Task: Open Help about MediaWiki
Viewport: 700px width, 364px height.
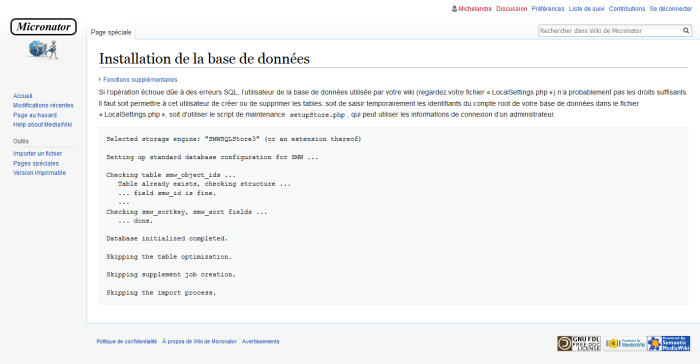Action: click(x=42, y=125)
